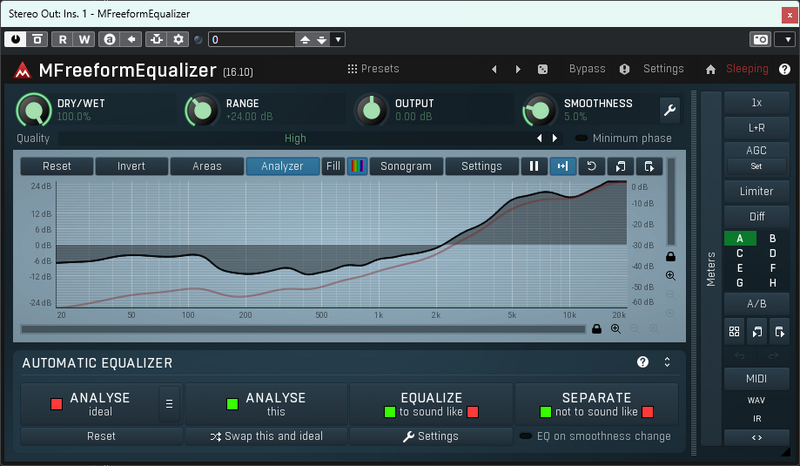Click the host bypass icon next to power
The height and width of the screenshot is (466, 800).
pos(37,39)
